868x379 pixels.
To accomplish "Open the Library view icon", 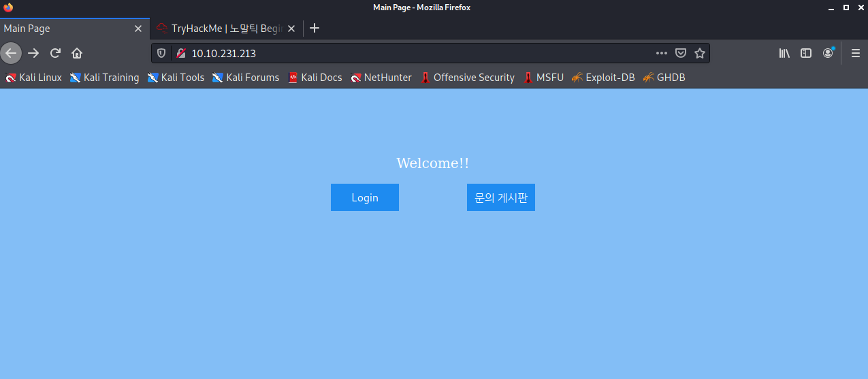I will tap(784, 53).
